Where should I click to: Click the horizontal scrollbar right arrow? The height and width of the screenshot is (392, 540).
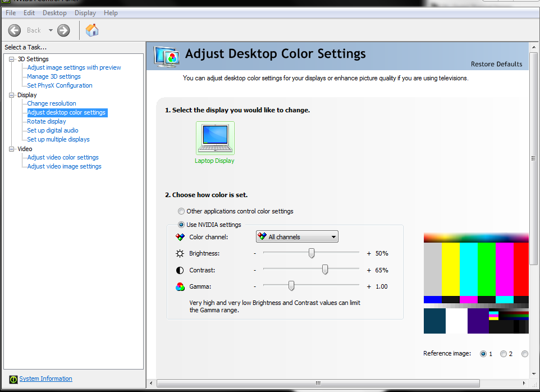524,383
